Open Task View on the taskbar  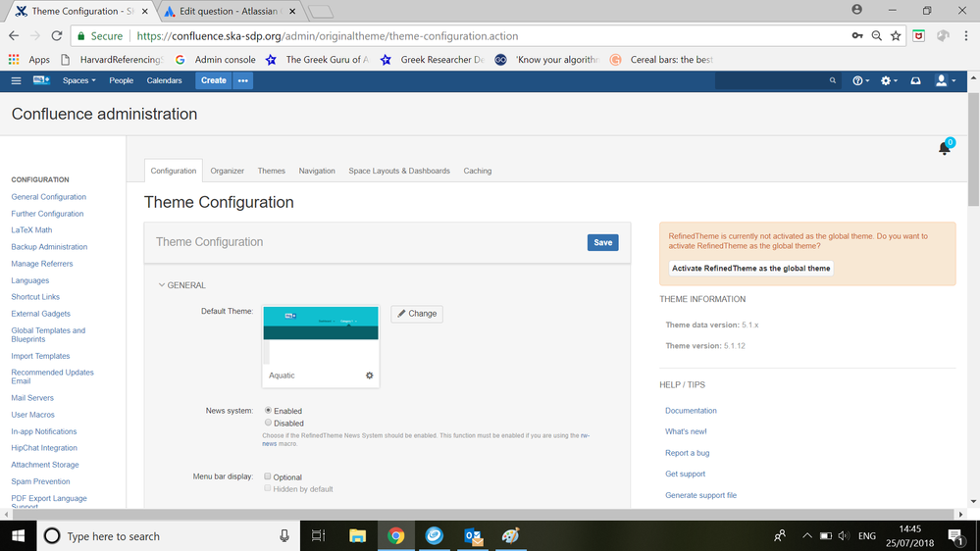(318, 536)
